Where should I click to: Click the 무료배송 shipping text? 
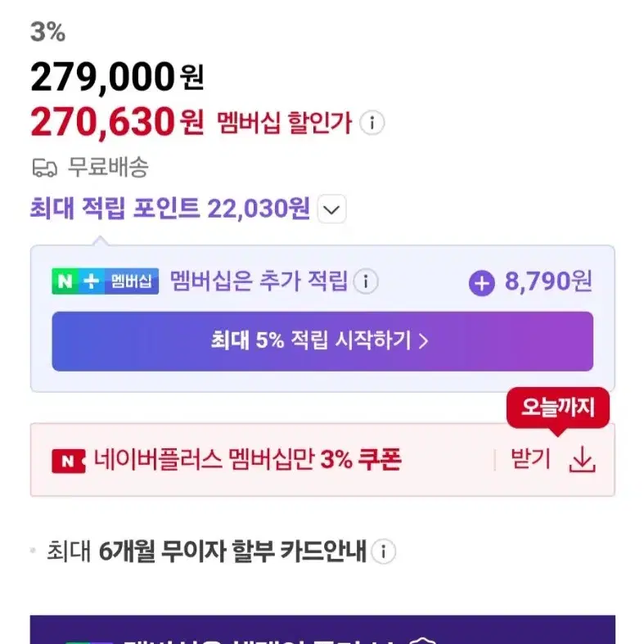coord(108,167)
